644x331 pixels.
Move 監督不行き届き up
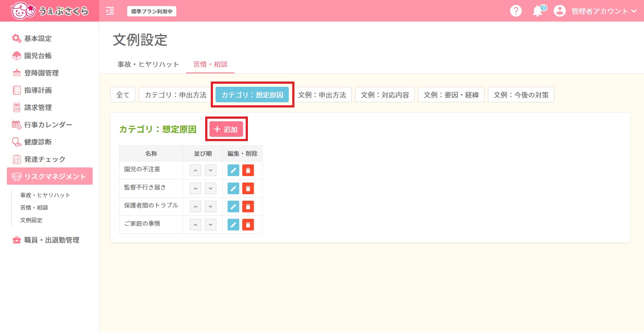(x=195, y=189)
